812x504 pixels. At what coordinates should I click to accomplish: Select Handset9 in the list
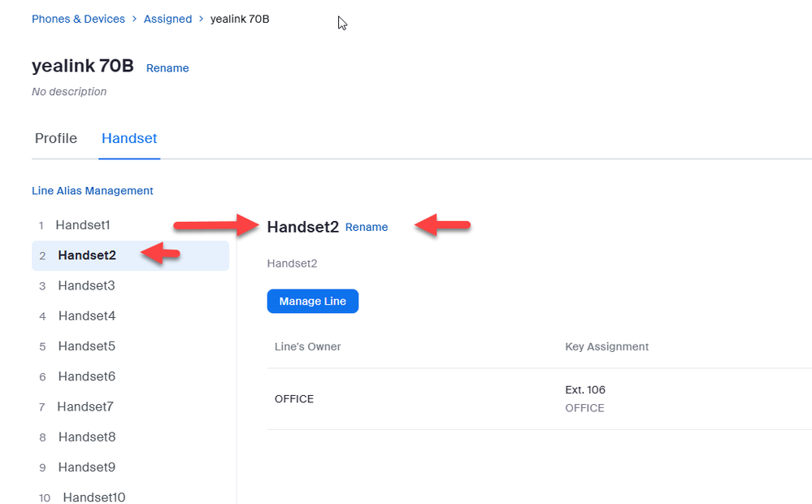(86, 467)
